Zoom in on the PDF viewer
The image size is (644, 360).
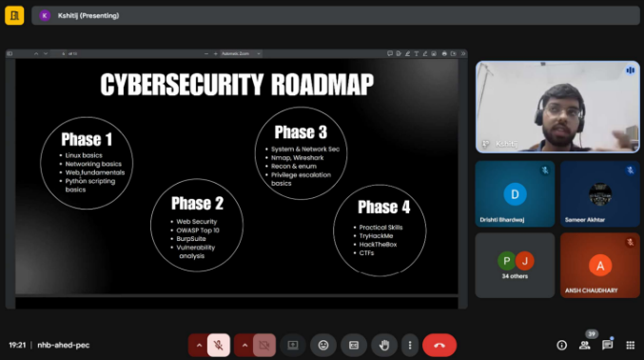216,53
